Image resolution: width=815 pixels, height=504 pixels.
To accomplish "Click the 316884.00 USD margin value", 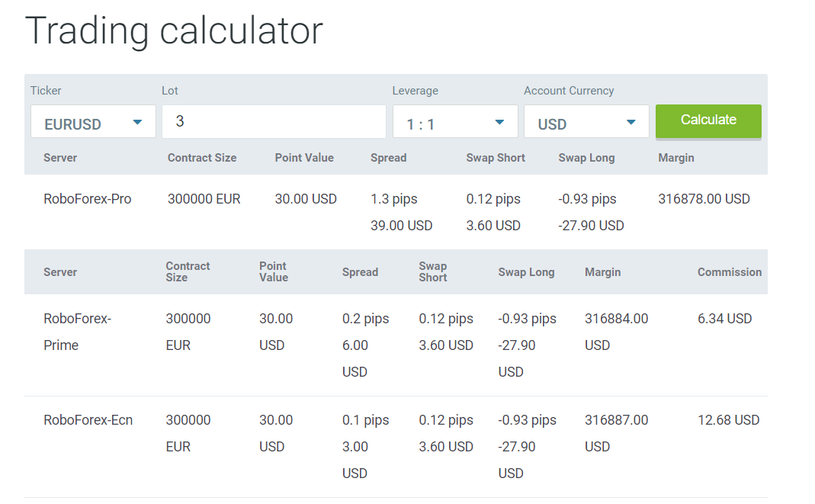I will coord(617,332).
